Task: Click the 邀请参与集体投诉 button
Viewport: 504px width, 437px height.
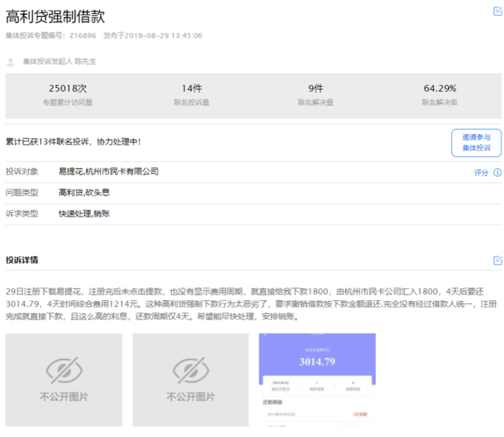Action: pyautogui.click(x=476, y=143)
